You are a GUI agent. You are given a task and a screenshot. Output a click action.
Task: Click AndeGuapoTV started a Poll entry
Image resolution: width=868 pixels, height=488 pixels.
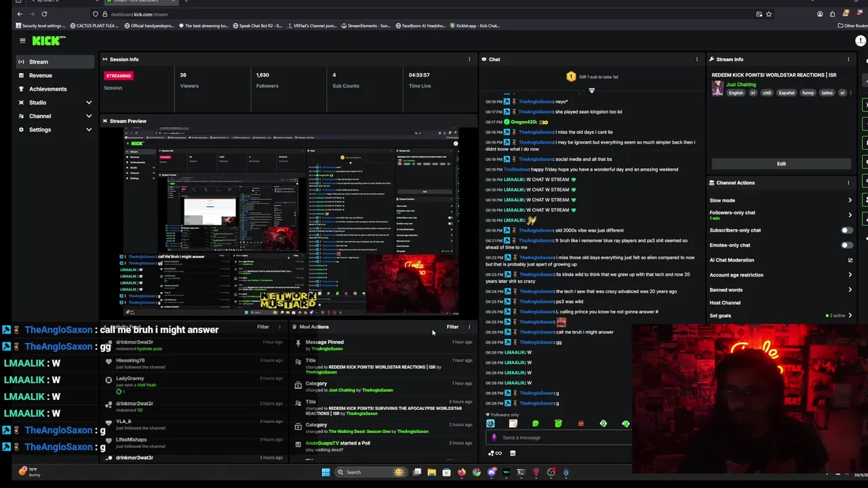click(384, 446)
